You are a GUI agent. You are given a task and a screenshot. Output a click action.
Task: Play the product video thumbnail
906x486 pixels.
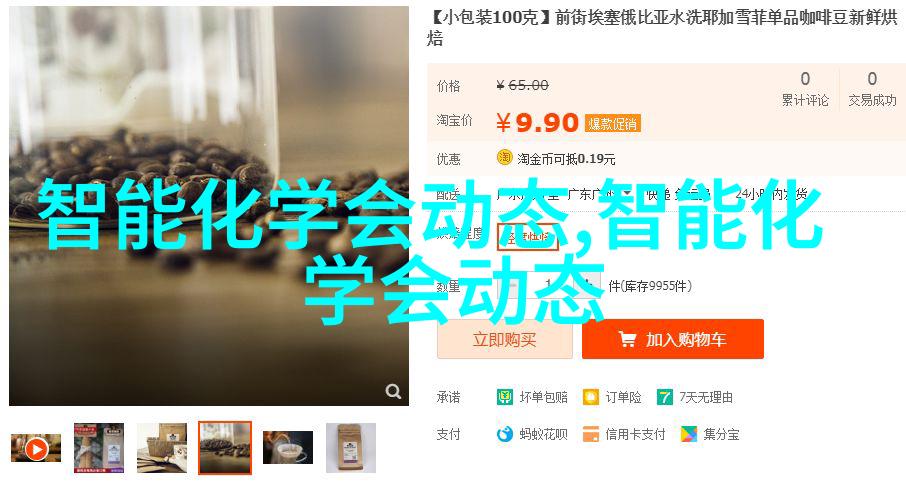[36, 448]
